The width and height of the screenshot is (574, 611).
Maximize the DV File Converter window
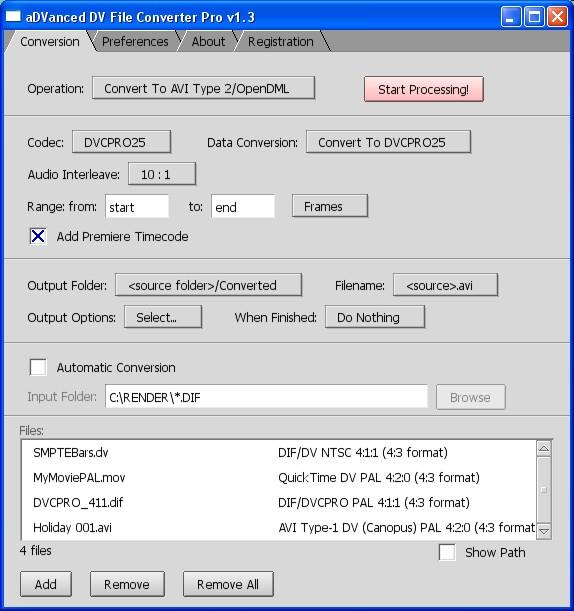[534, 17]
